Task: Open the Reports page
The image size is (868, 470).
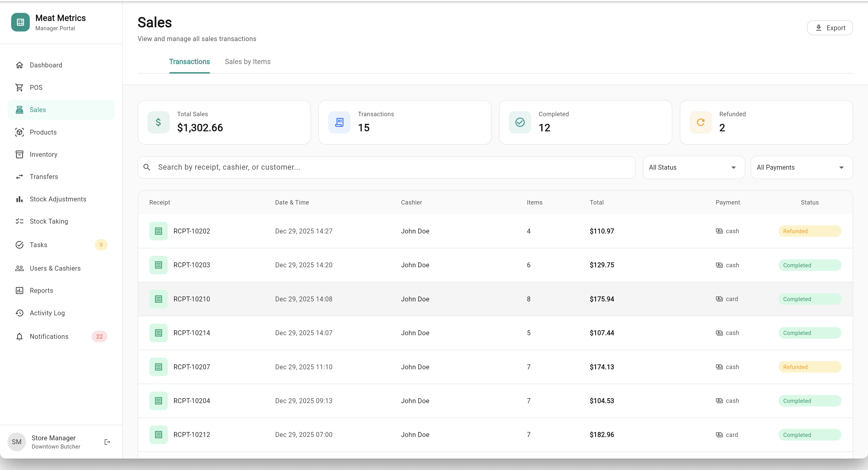Action: click(x=41, y=291)
